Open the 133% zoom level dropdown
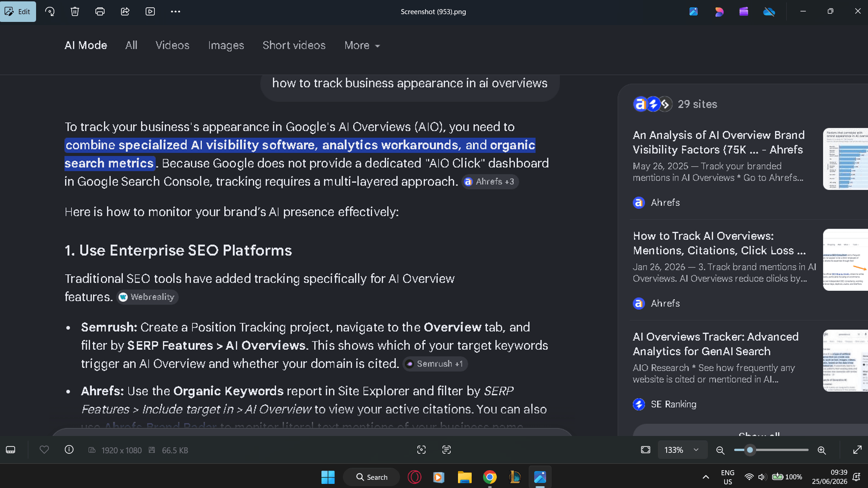Image resolution: width=868 pixels, height=488 pixels. coord(682,450)
